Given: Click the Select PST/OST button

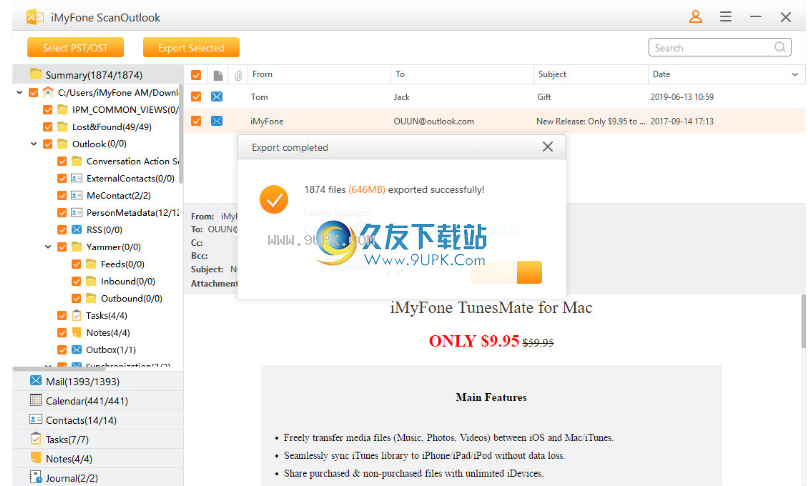Looking at the screenshot, I should pyautogui.click(x=75, y=47).
